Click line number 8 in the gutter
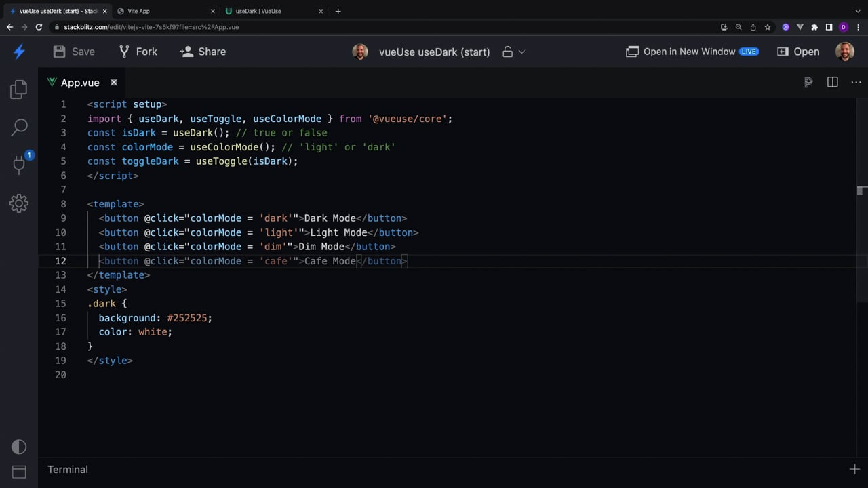The image size is (868, 488). (63, 204)
